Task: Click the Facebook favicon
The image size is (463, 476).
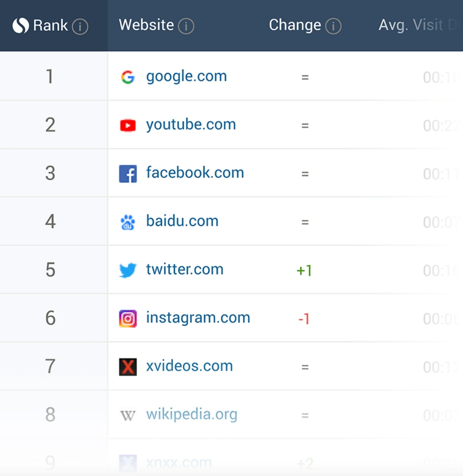Action: point(128,174)
